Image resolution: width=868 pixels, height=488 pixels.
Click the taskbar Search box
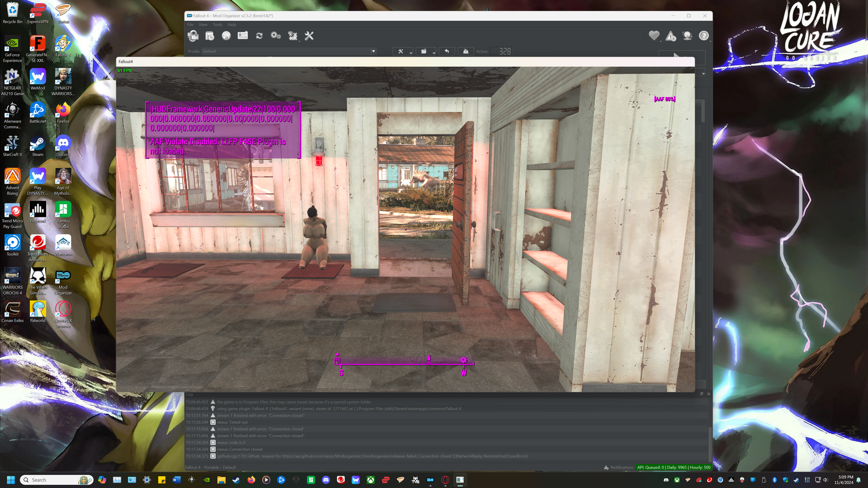tap(57, 480)
